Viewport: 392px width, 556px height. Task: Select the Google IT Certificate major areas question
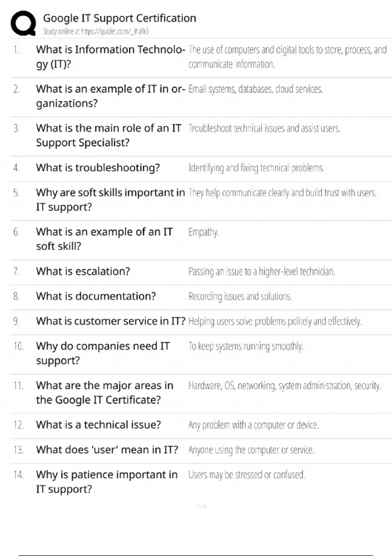click(x=105, y=392)
